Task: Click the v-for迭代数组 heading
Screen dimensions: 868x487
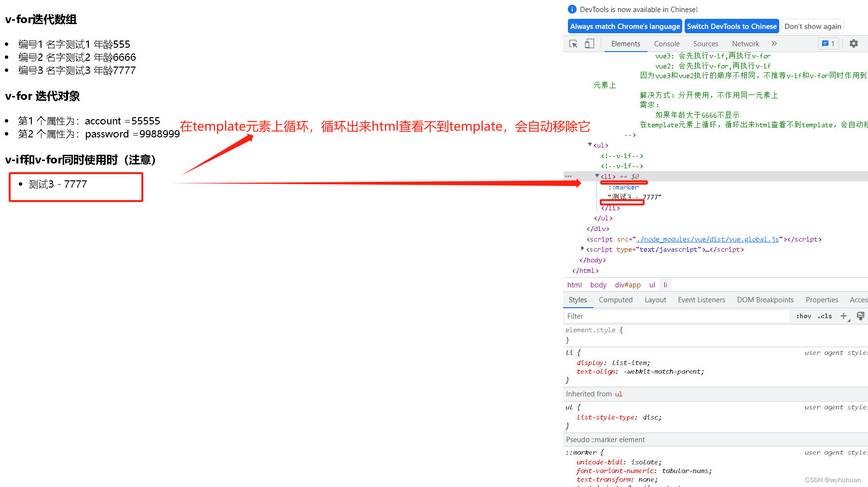Action: 41,19
